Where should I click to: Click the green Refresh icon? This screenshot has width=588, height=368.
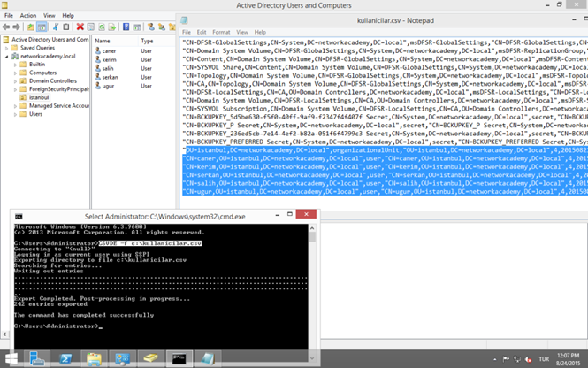tap(102, 27)
